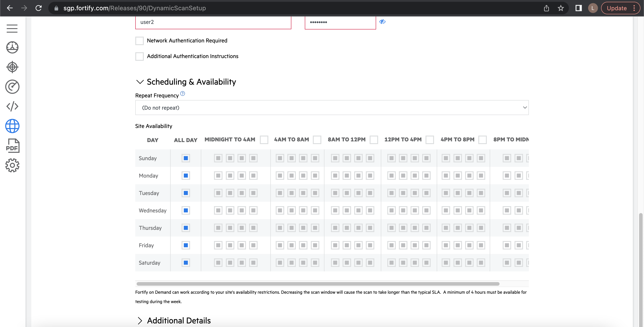
Task: Toggle password visibility eye icon
Action: tap(382, 22)
